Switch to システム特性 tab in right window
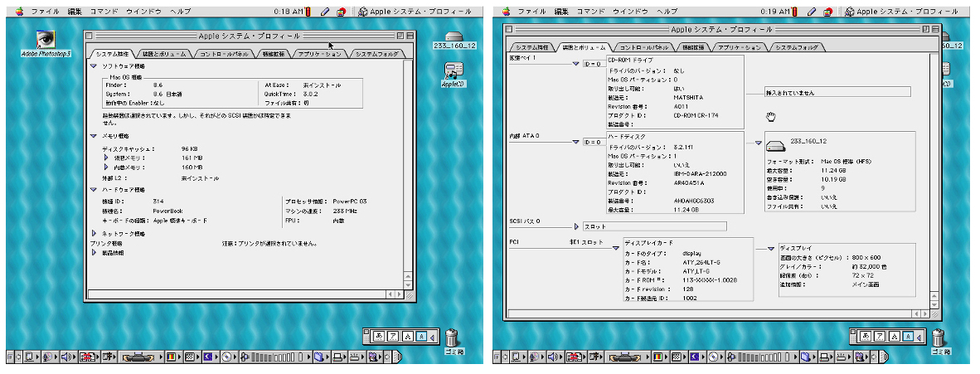The height and width of the screenshot is (374, 980). click(x=532, y=47)
